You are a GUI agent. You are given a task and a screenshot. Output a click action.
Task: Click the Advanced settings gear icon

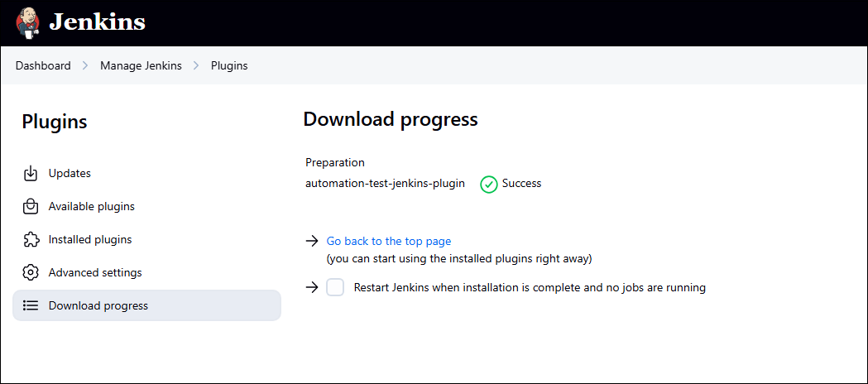pyautogui.click(x=31, y=273)
